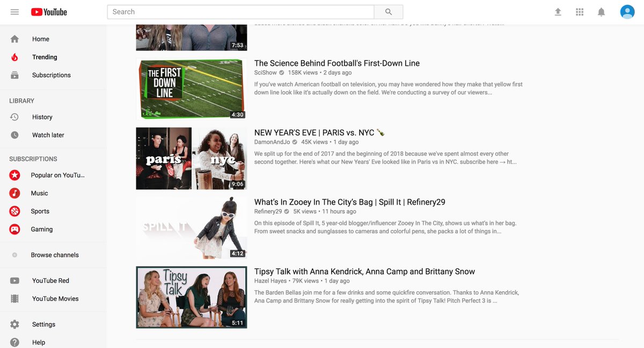Screen dimensions: 644x348
Task: Click the First-Down Line description text
Action: [389, 88]
